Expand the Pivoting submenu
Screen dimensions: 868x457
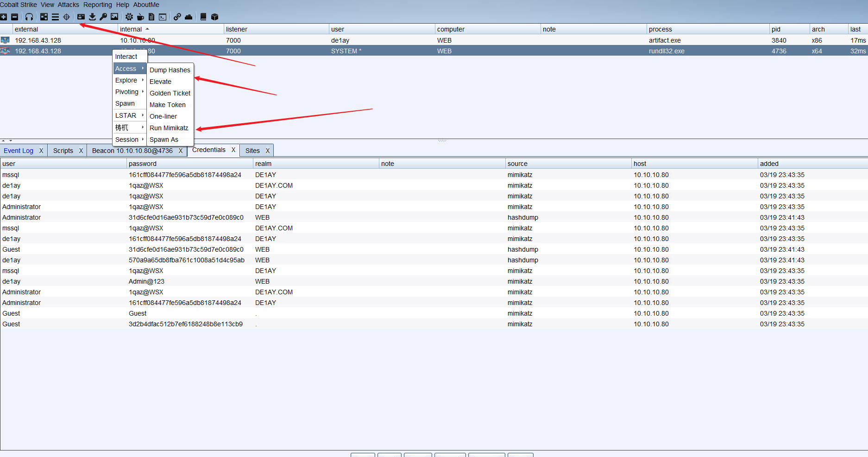coord(130,92)
